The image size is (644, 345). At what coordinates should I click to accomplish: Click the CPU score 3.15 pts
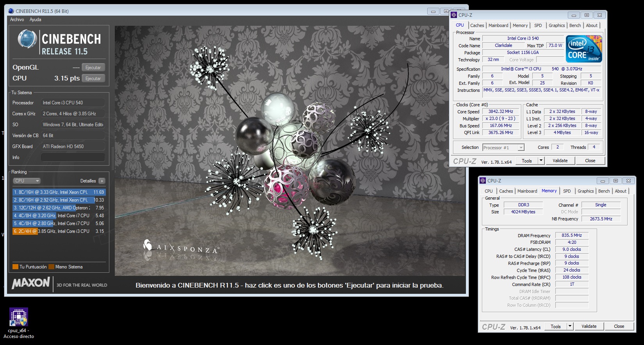tap(67, 79)
